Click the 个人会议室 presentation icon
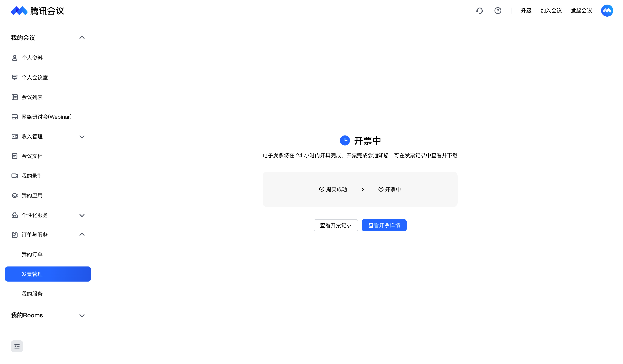Viewport: 623px width, 364px height. (15, 77)
